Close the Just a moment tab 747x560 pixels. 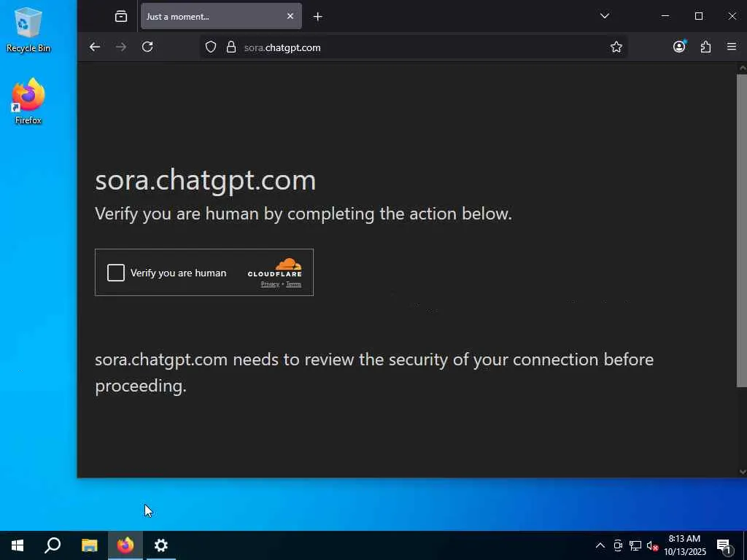coord(290,16)
